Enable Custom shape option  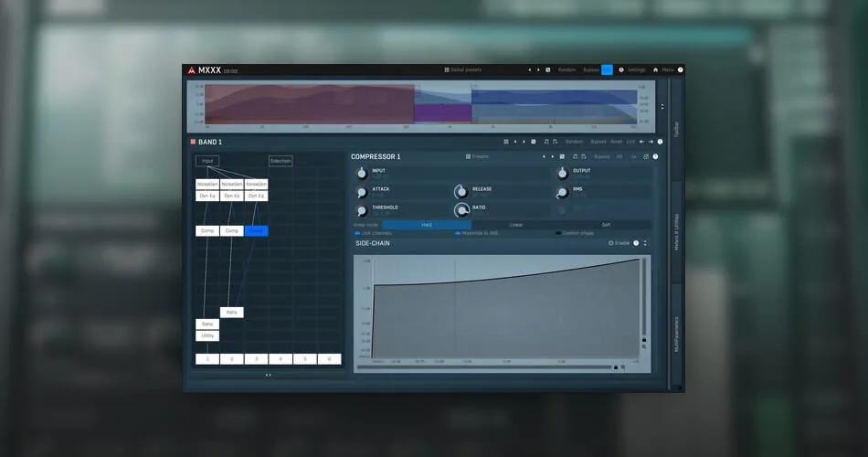[x=575, y=233]
